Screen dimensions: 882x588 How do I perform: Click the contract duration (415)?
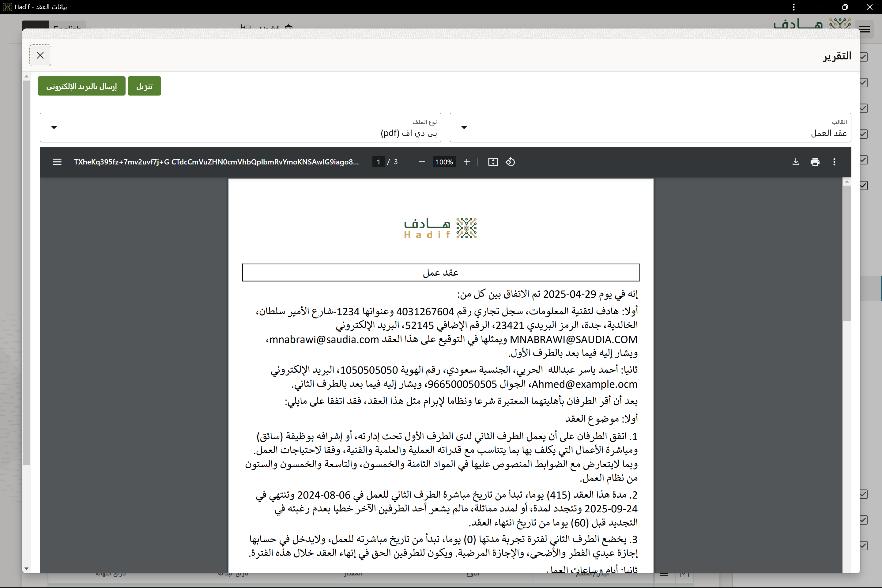pyautogui.click(x=558, y=495)
